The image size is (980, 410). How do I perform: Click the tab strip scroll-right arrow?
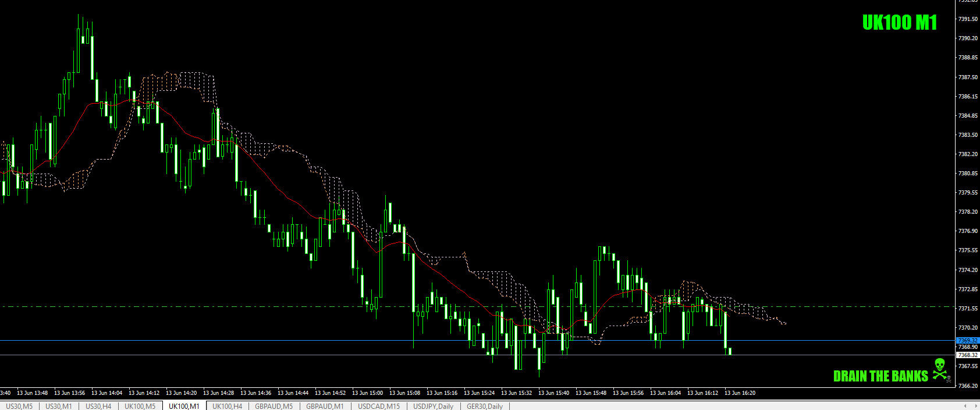[x=975, y=406]
